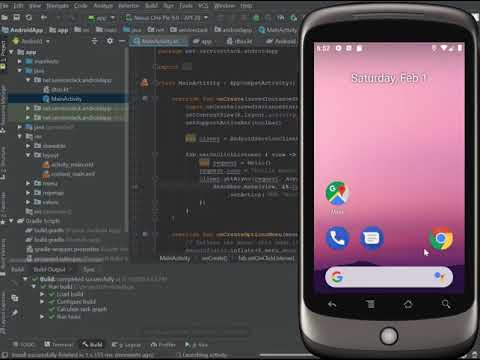Collapse the layout folder
Screen dimensions: 480x360
click(x=28, y=155)
